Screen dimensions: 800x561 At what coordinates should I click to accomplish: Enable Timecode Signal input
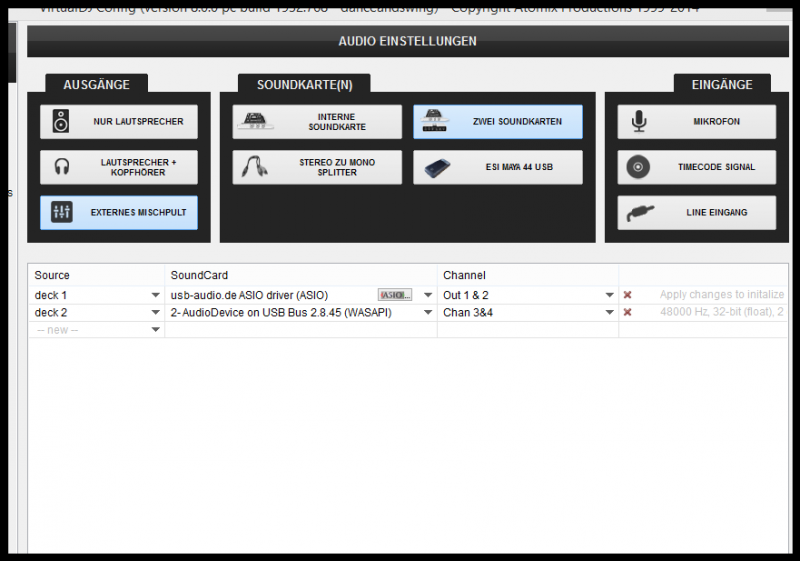[696, 167]
